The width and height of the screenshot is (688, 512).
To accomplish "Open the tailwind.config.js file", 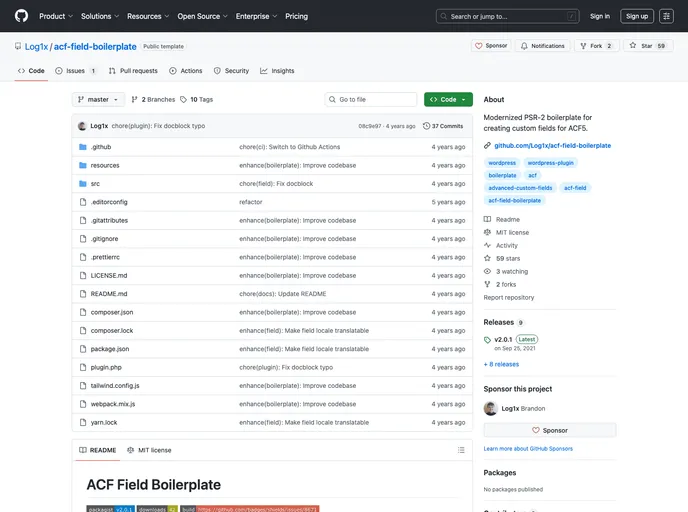I will click(x=115, y=386).
